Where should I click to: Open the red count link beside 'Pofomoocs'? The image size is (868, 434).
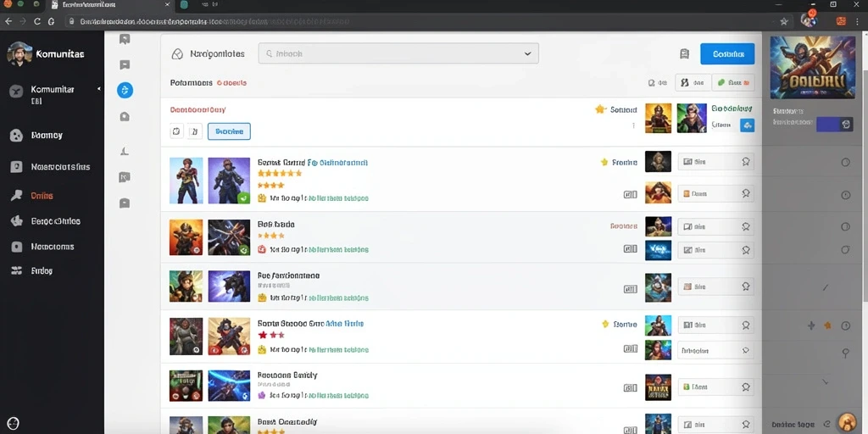tap(232, 82)
